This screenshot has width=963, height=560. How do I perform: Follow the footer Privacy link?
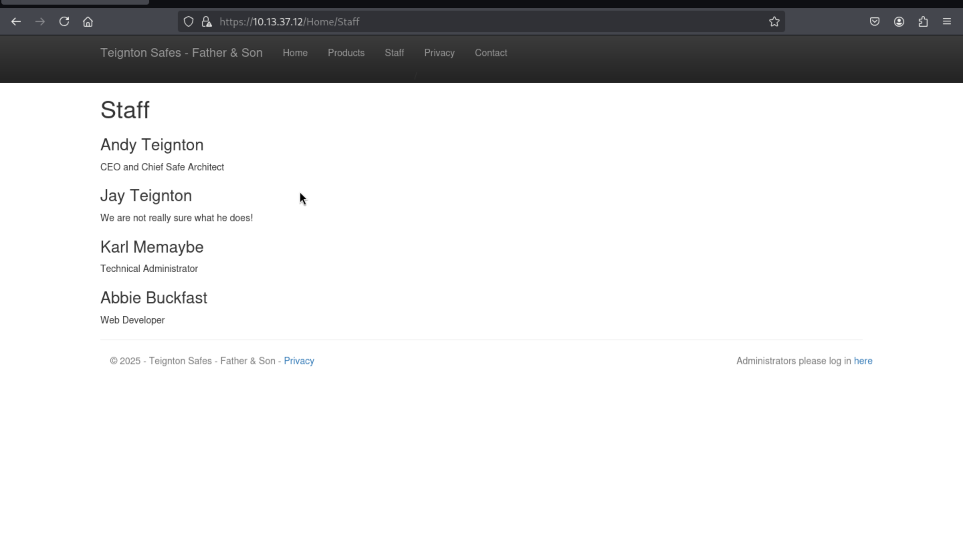pyautogui.click(x=299, y=361)
